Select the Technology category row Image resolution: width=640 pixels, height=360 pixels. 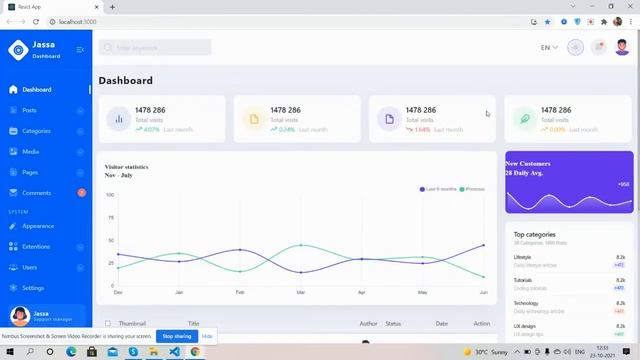coord(569,307)
